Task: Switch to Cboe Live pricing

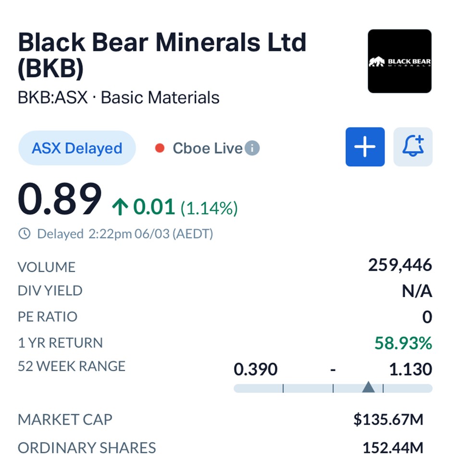Action: [207, 148]
